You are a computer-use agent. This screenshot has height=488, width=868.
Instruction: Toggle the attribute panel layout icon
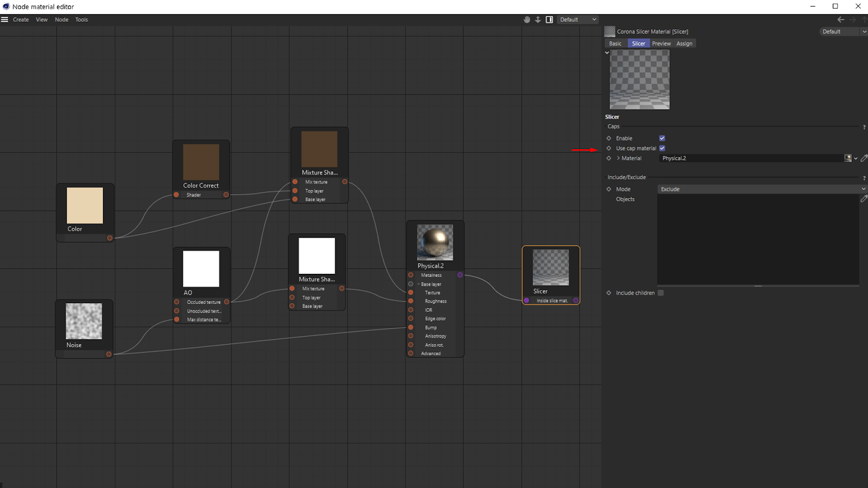(x=550, y=20)
